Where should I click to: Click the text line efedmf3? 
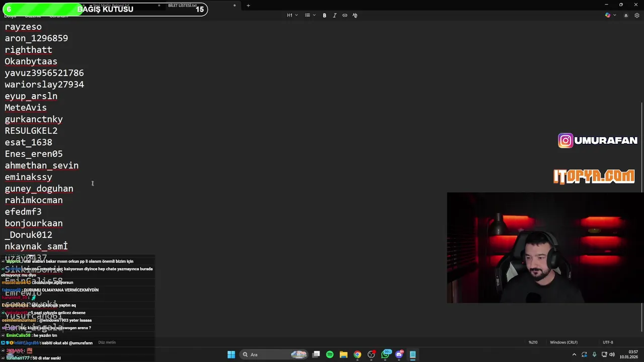pyautogui.click(x=23, y=212)
